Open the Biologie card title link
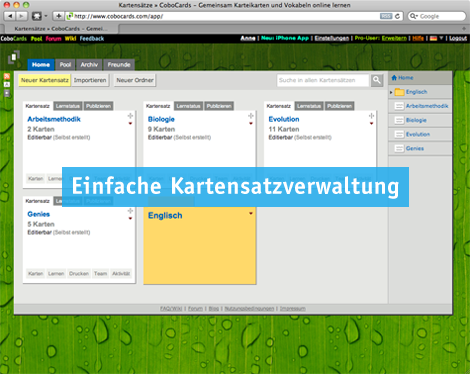Image resolution: width=470 pixels, height=374 pixels. pyautogui.click(x=161, y=119)
